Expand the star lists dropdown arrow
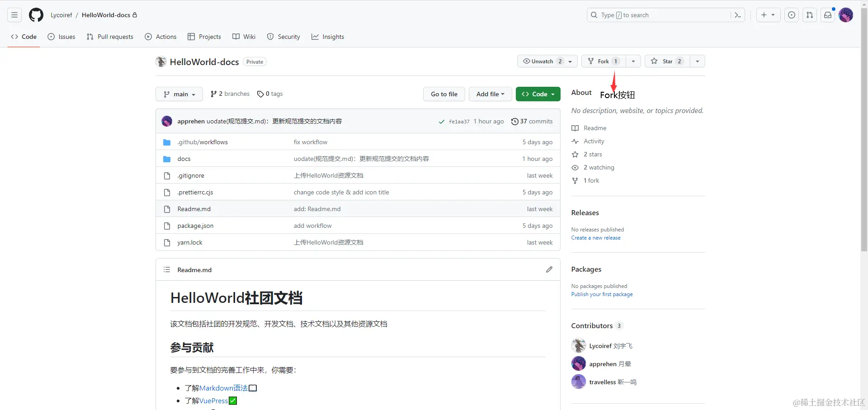This screenshot has width=868, height=410. pyautogui.click(x=698, y=61)
